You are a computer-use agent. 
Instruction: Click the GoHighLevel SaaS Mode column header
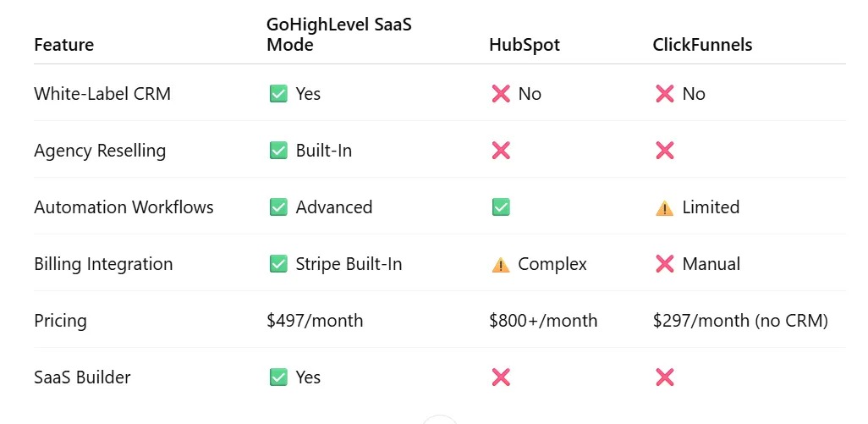[339, 36]
